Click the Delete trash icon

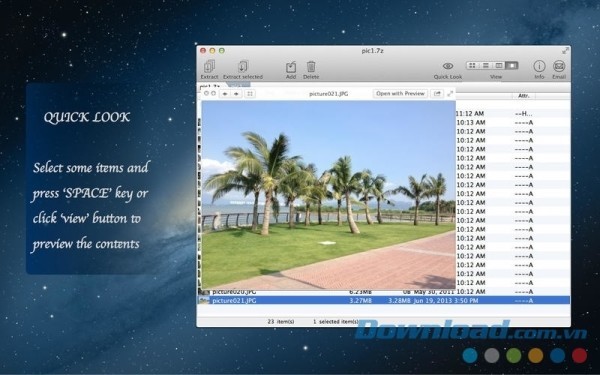[x=311, y=67]
